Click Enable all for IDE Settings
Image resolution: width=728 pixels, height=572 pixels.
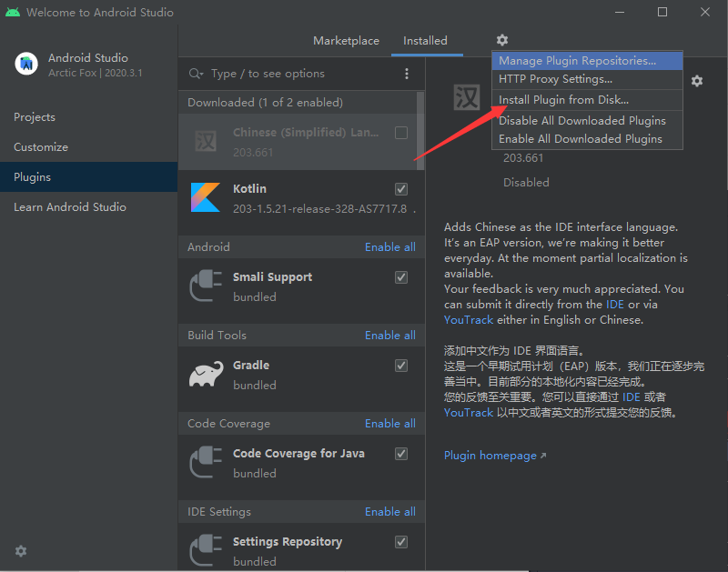coord(390,511)
